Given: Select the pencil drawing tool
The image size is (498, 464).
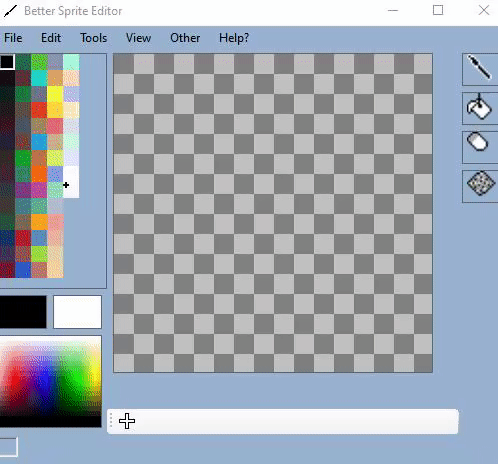Looking at the screenshot, I should coord(480,69).
